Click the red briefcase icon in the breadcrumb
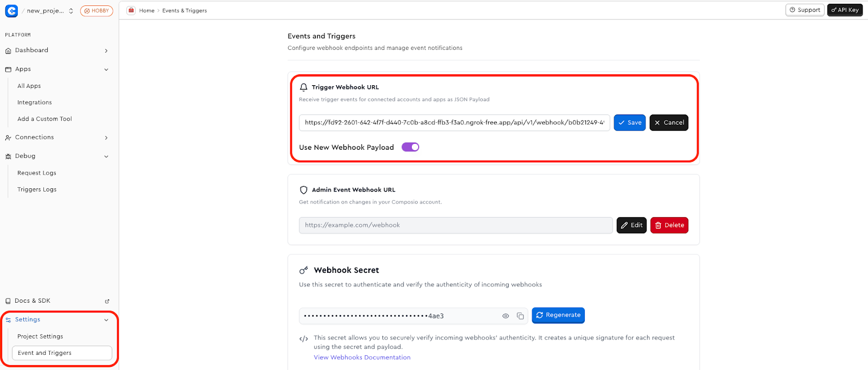Image resolution: width=868 pixels, height=370 pixels. click(x=130, y=10)
